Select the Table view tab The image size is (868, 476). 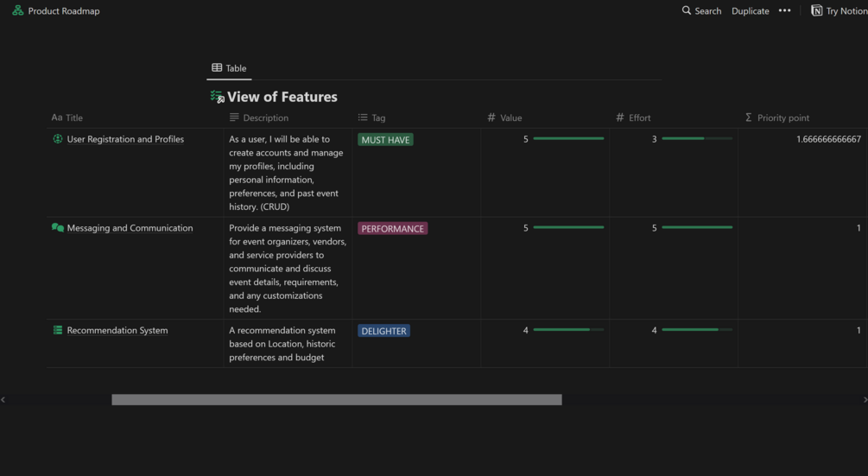(229, 68)
